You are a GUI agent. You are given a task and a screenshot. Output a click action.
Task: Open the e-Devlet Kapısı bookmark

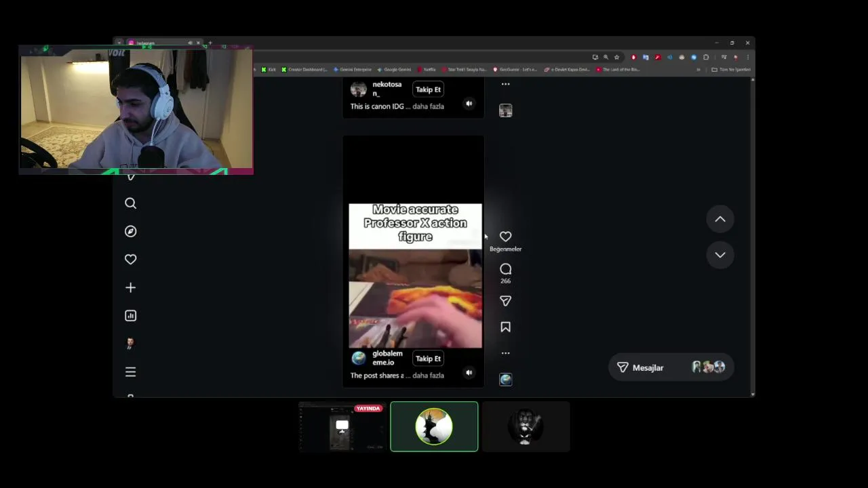567,69
